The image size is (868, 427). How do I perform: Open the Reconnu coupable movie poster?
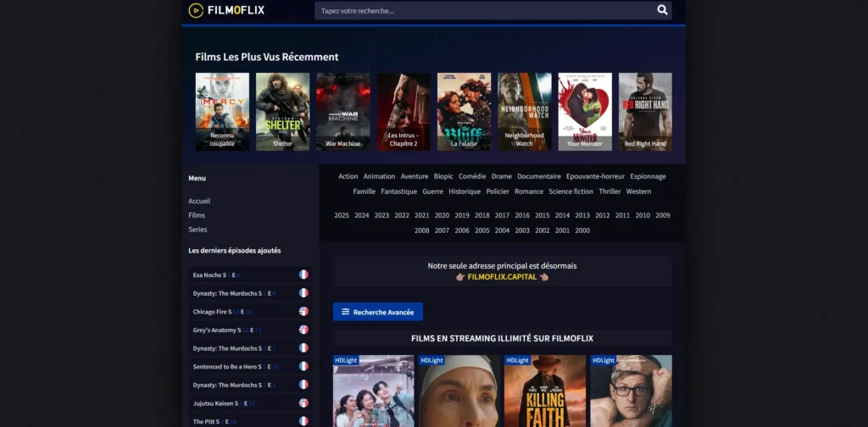pos(223,112)
